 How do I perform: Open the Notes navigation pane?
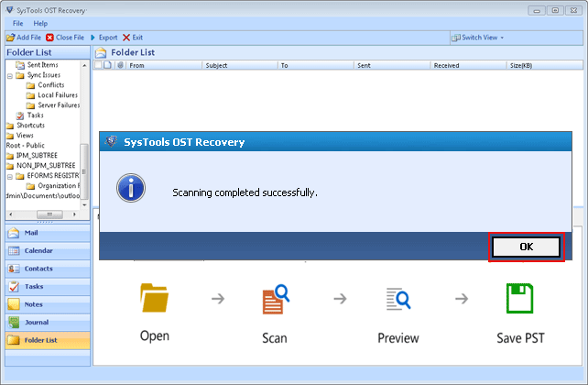point(48,304)
